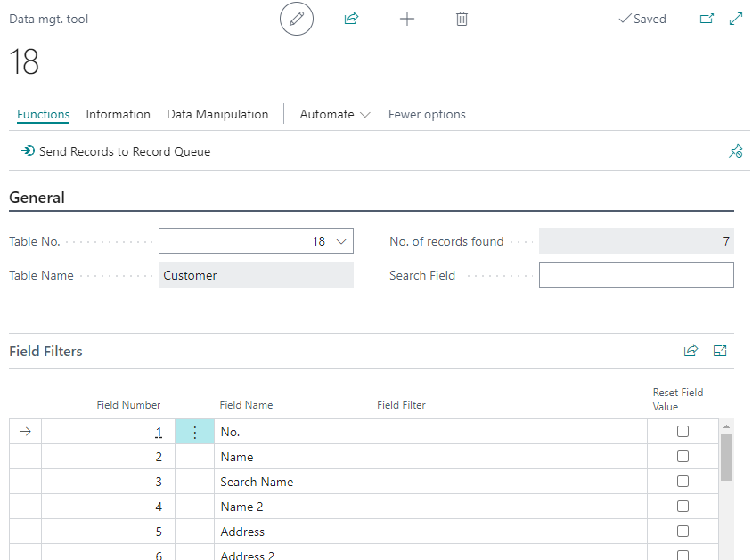752x560 pixels.
Task: Click the pin action bar icon
Action: pyautogui.click(x=735, y=152)
